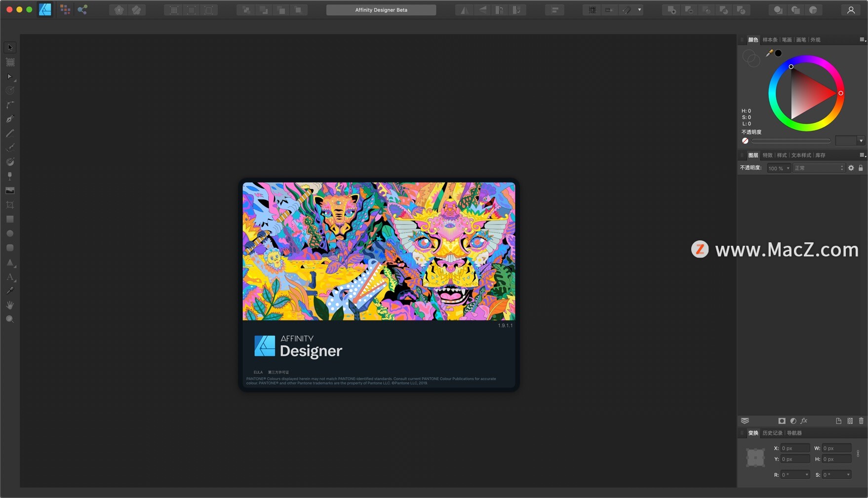Grab the View (Hand) tool
This screenshot has width=868, height=498.
point(10,305)
